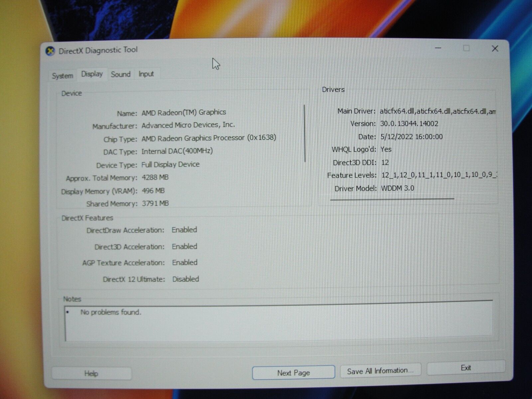Switch to the System tab
Viewport: 532px width, 399px height.
[63, 75]
